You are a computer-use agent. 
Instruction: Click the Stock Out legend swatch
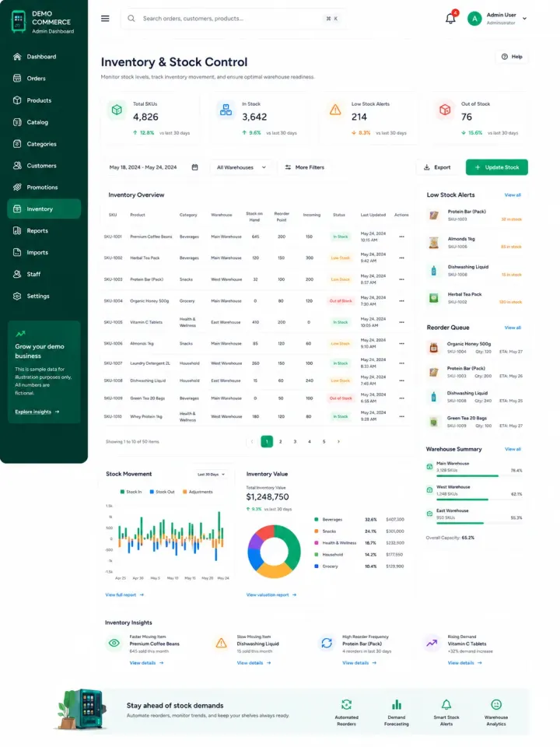coord(152,492)
